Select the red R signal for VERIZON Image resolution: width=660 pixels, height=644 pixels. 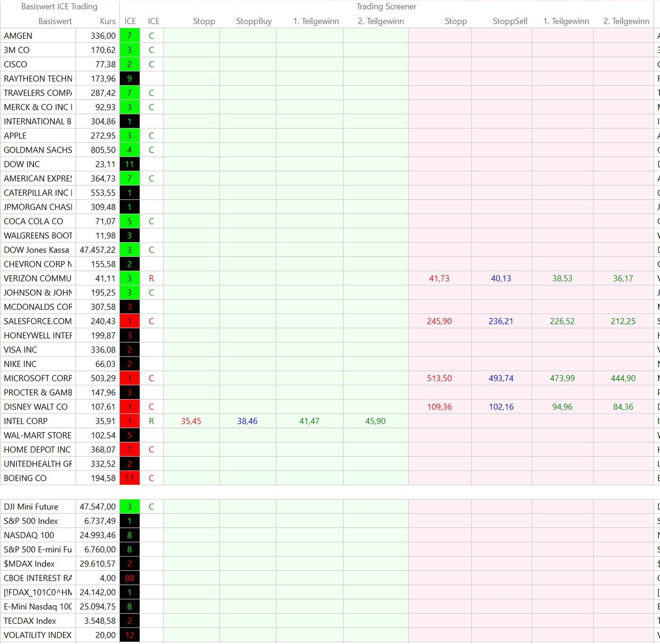151,278
